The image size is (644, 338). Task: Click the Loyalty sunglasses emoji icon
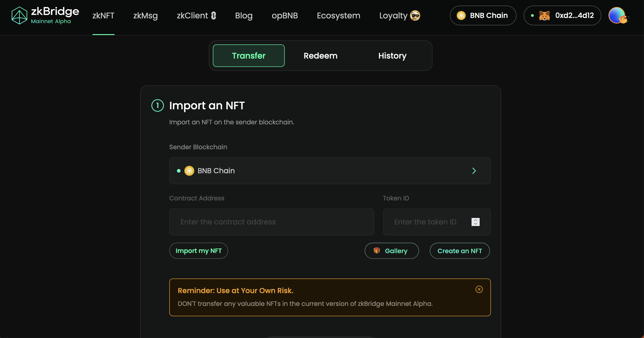pos(415,15)
